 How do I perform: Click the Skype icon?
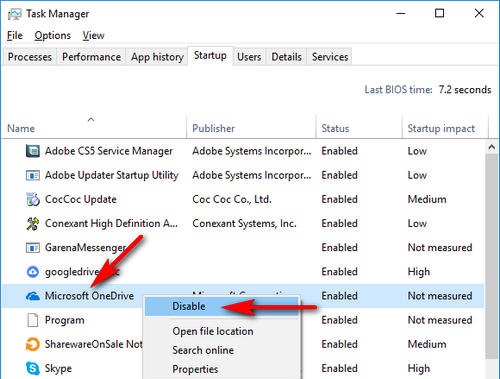[x=33, y=368]
